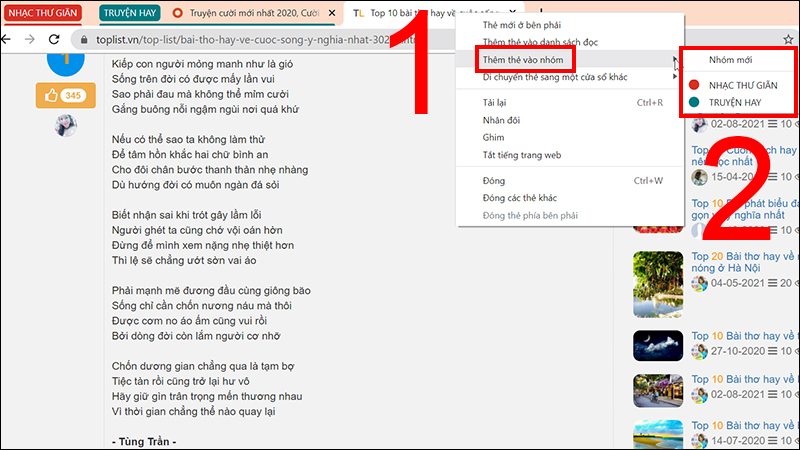The image size is (800, 450).
Task: Click the tree thumbnail for the Hà Nội article
Action: (658, 284)
